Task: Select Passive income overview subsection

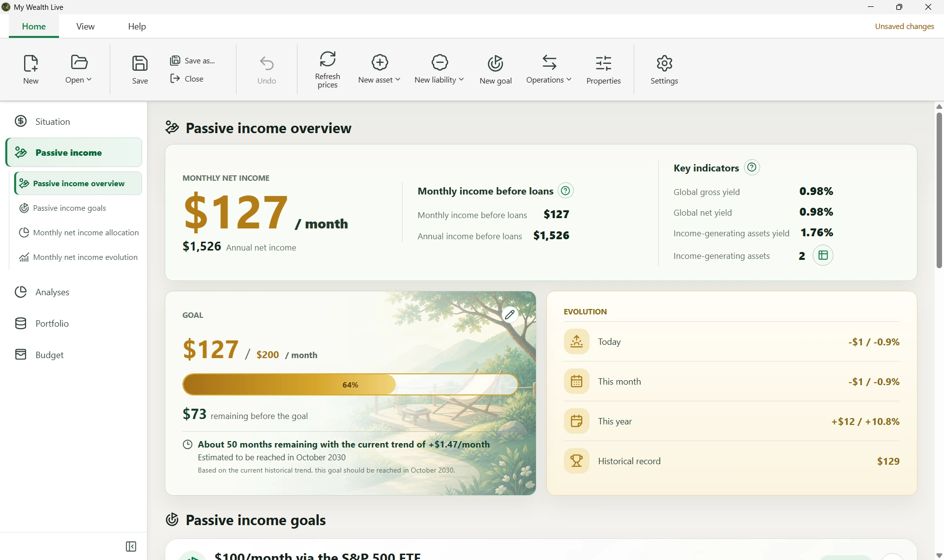Action: tap(78, 183)
